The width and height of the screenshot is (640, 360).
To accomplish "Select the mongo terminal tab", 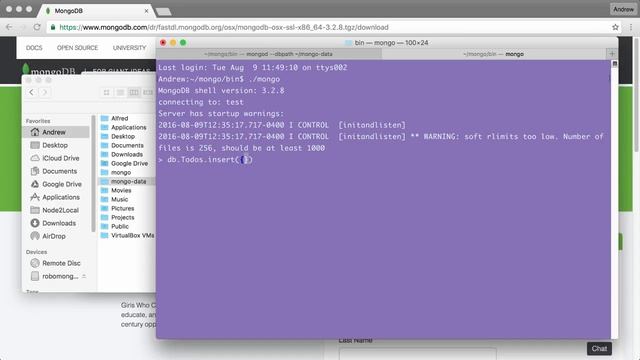I will [x=493, y=54].
